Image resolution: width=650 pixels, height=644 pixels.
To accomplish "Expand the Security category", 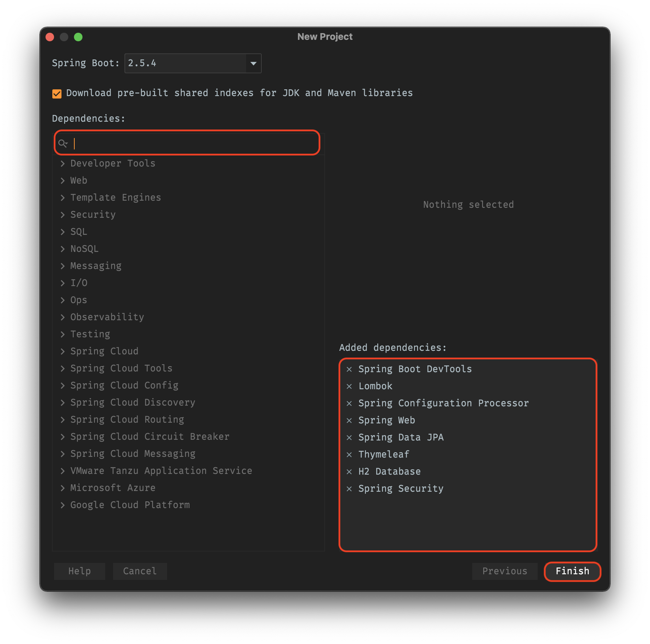I will pyautogui.click(x=63, y=215).
